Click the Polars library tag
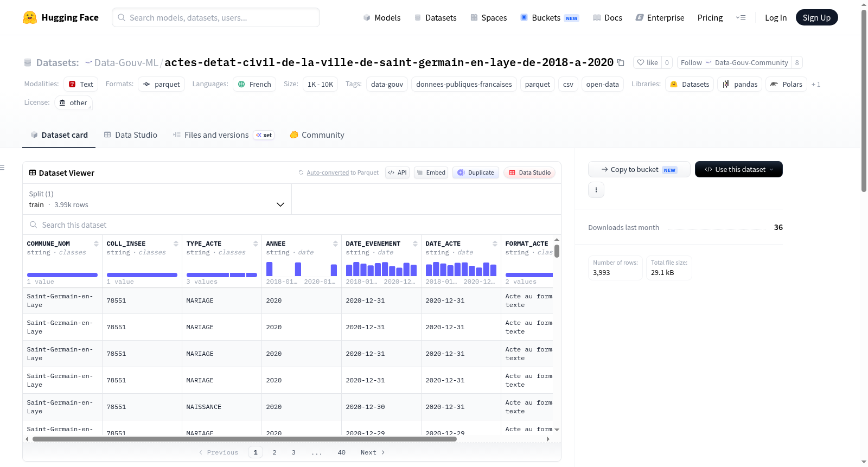 pos(786,84)
